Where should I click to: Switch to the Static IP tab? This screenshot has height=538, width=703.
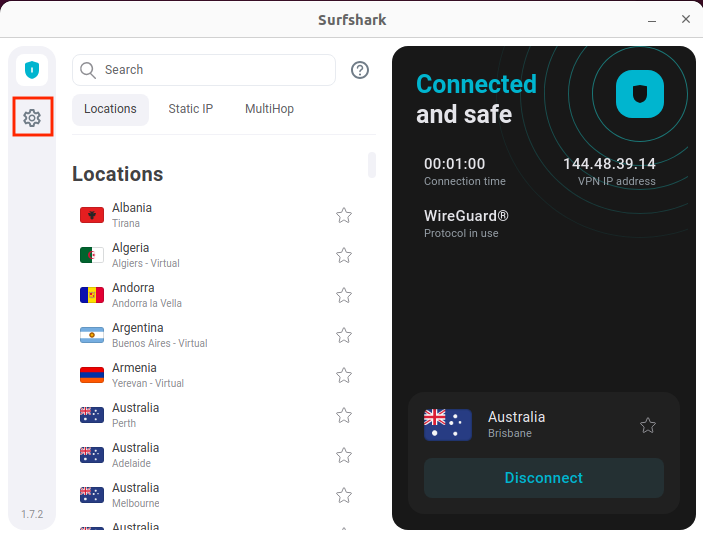pos(190,109)
